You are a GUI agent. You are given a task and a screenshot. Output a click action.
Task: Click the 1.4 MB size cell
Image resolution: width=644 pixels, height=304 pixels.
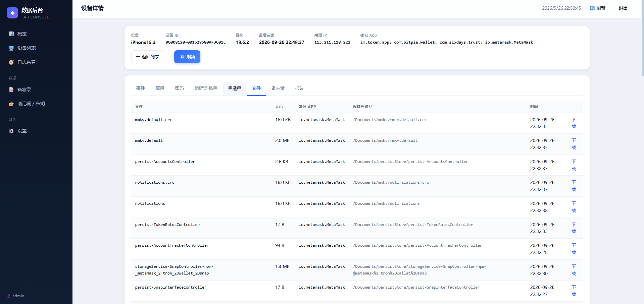point(282,266)
